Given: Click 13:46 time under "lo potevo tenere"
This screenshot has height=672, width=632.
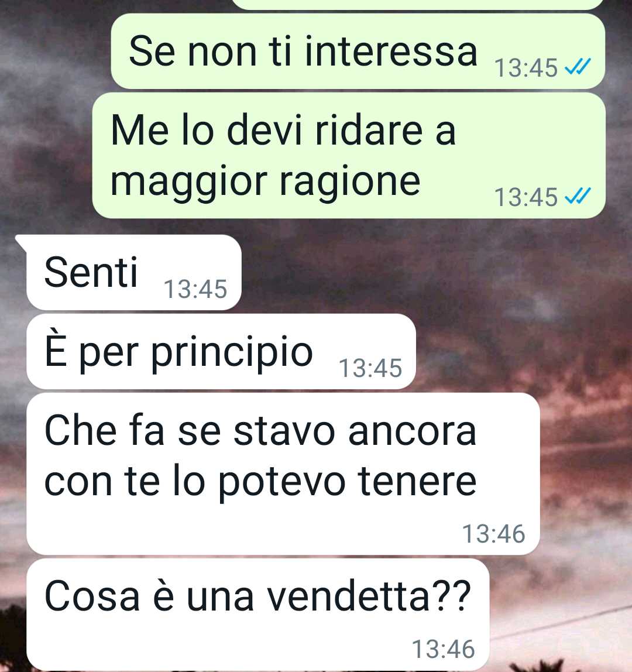Looking at the screenshot, I should 493,534.
